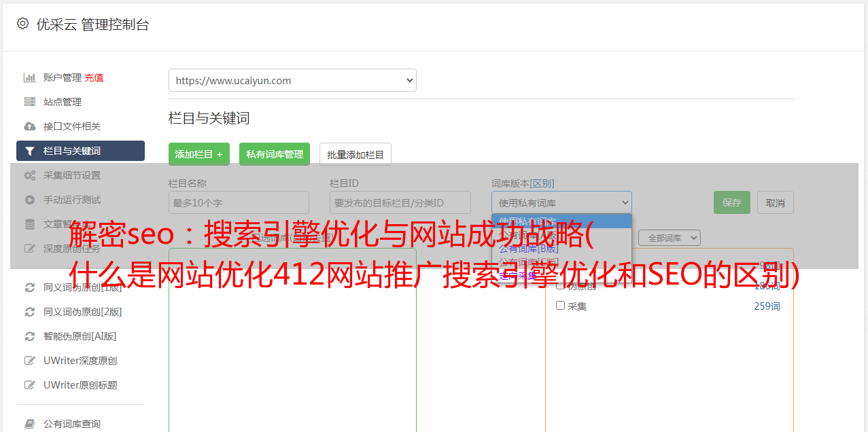Click the gear icon beside 优采云 管理控制台

22,24
